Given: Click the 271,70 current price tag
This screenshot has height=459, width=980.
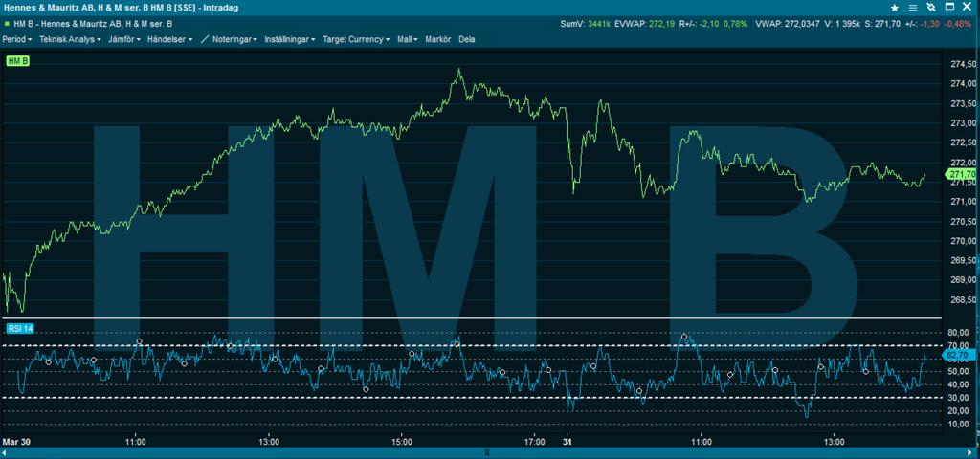Looking at the screenshot, I should pyautogui.click(x=961, y=174).
